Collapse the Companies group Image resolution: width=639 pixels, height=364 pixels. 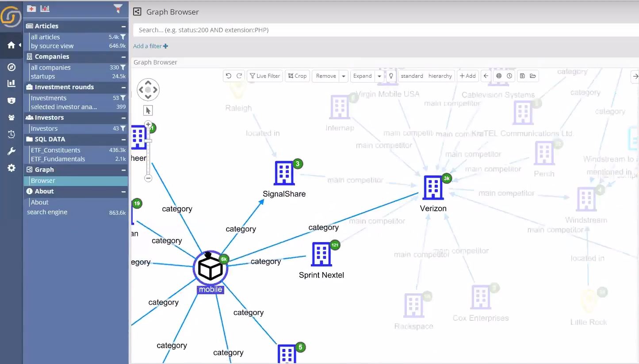click(123, 57)
